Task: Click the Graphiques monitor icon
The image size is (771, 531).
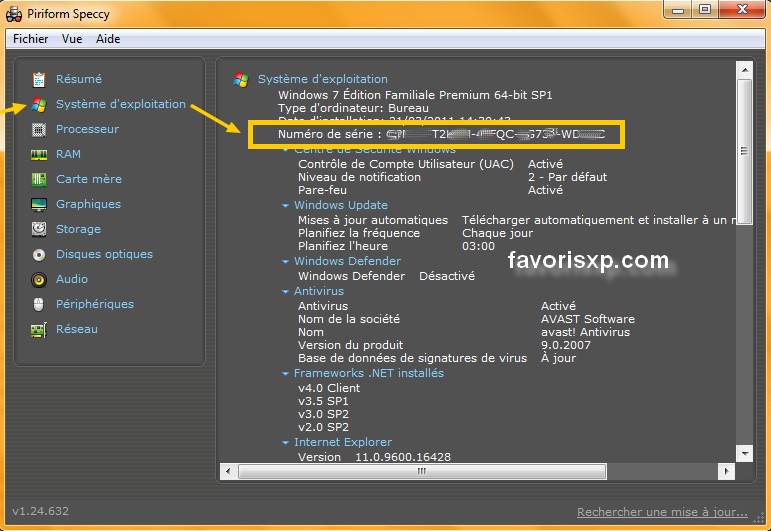Action: (x=39, y=204)
